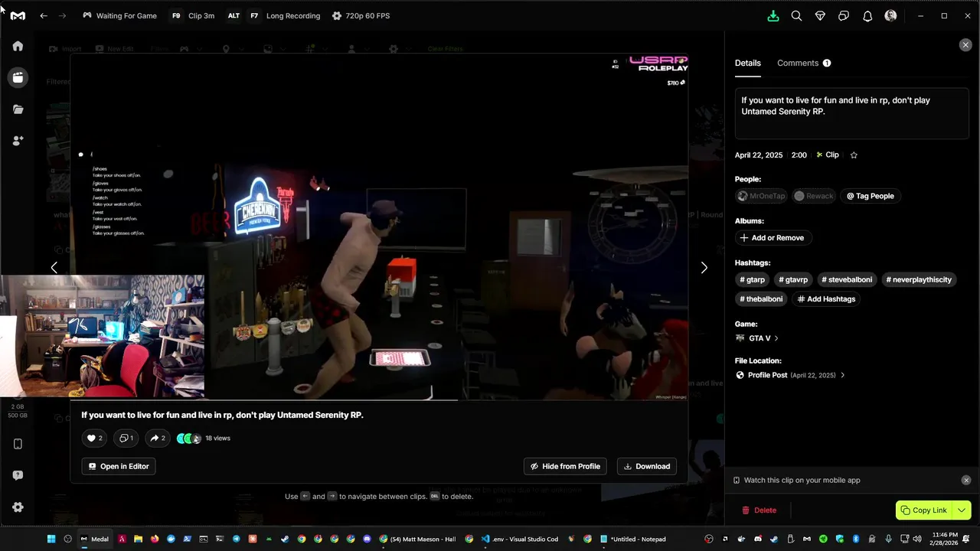This screenshot has height=551, width=980.
Task: Click the Waiting For Game status
Action: (119, 15)
